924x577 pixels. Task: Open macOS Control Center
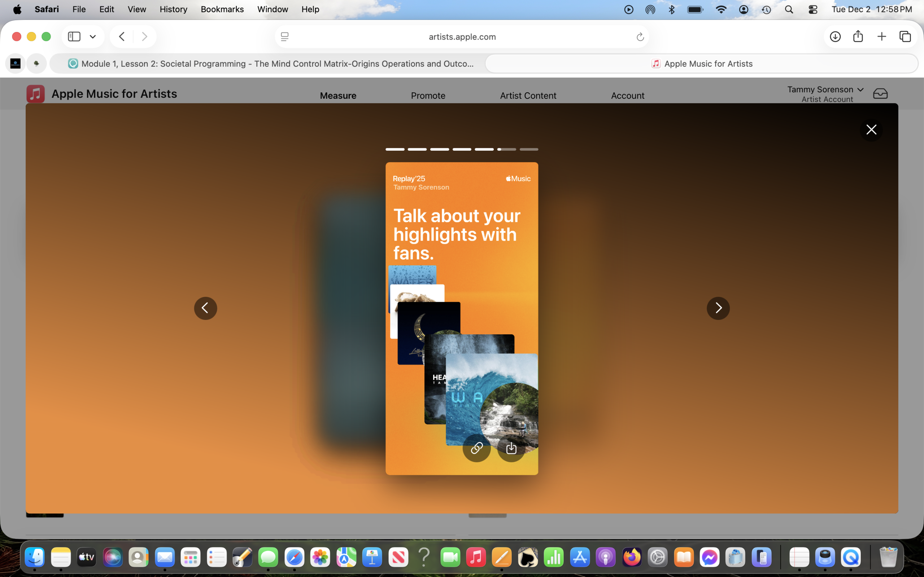tap(813, 9)
